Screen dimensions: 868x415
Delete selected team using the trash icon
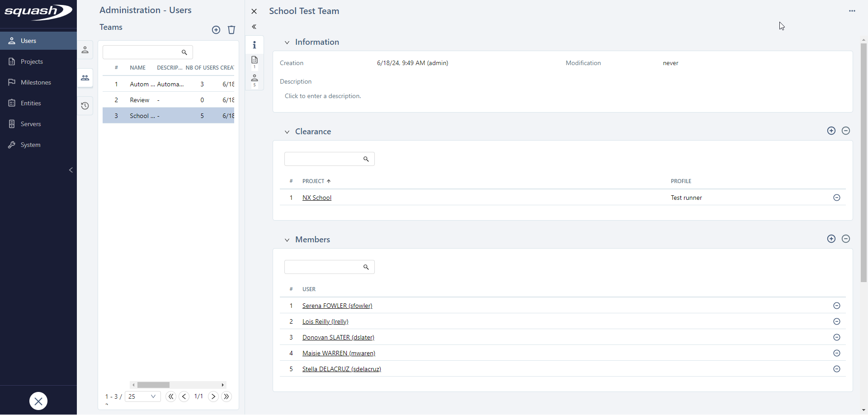click(231, 30)
